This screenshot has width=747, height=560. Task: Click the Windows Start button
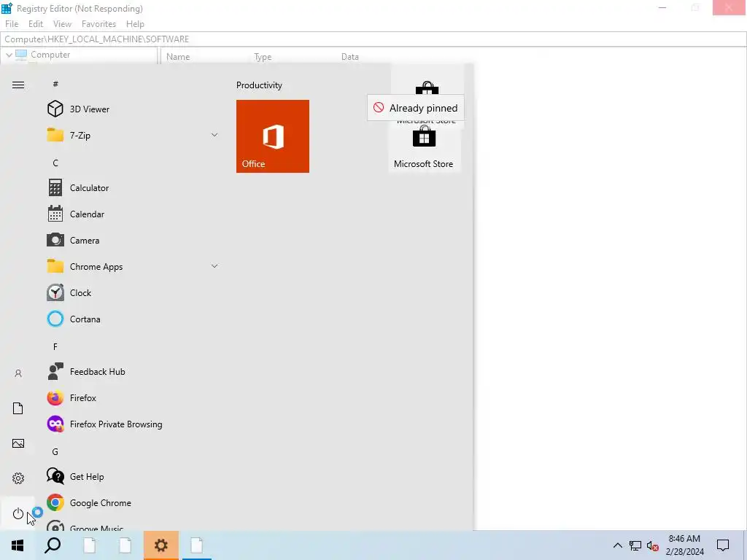18,545
